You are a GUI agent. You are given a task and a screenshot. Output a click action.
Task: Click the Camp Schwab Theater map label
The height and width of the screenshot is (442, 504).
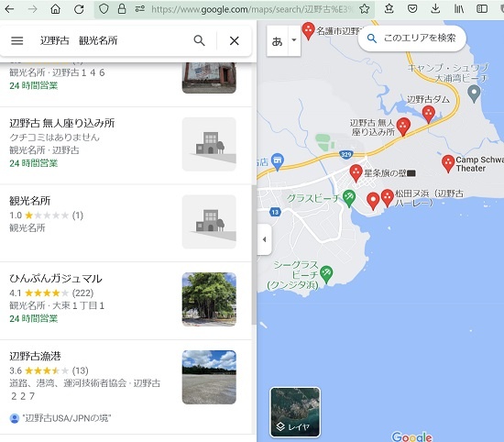coord(479,164)
